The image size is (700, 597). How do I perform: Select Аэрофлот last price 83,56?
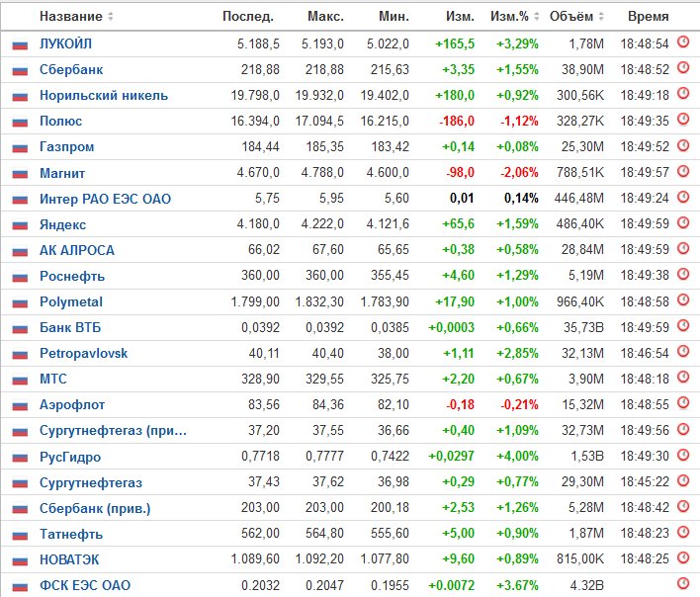pos(264,404)
